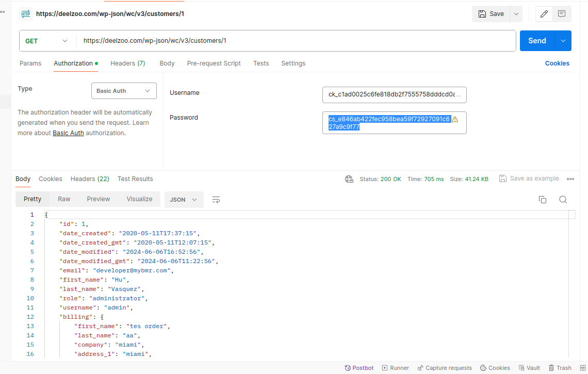Click the wrap lines icon
The height and width of the screenshot is (374, 588).
[216, 200]
